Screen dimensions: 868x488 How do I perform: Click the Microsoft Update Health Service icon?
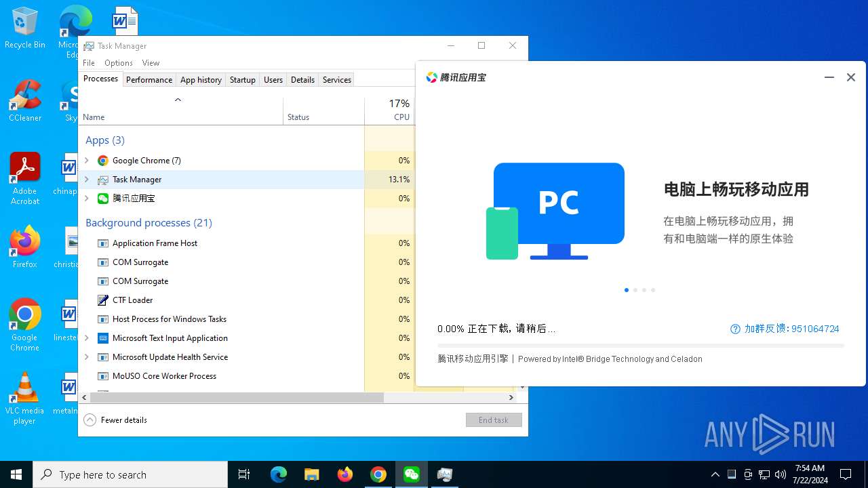[x=103, y=357]
